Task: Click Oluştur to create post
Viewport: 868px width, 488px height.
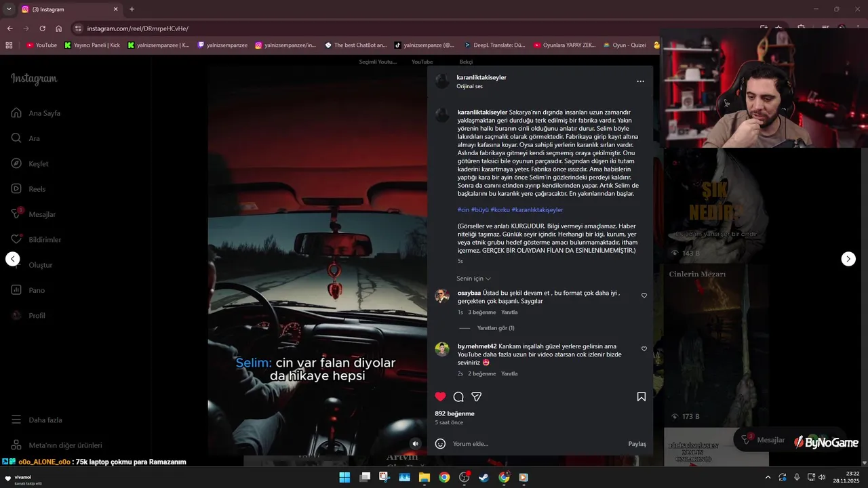Action: point(32,265)
